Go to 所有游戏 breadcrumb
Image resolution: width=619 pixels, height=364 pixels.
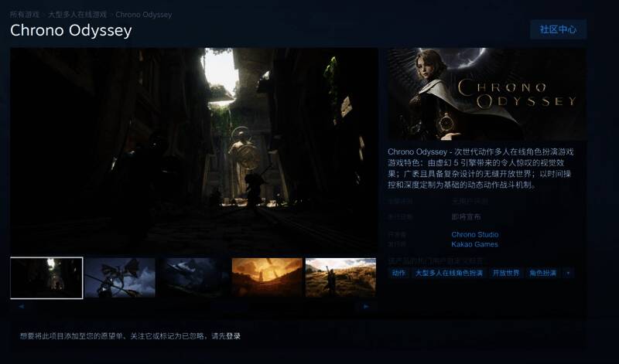pyautogui.click(x=25, y=14)
